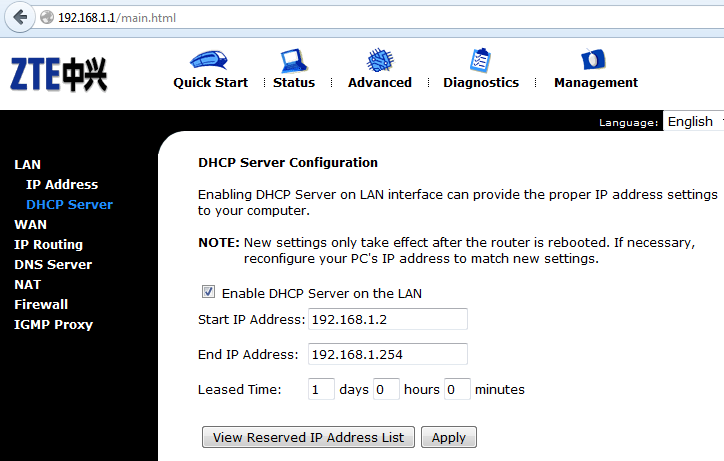724x461 pixels.
Task: Open the Diagnostics clipboard icon
Action: [x=481, y=59]
